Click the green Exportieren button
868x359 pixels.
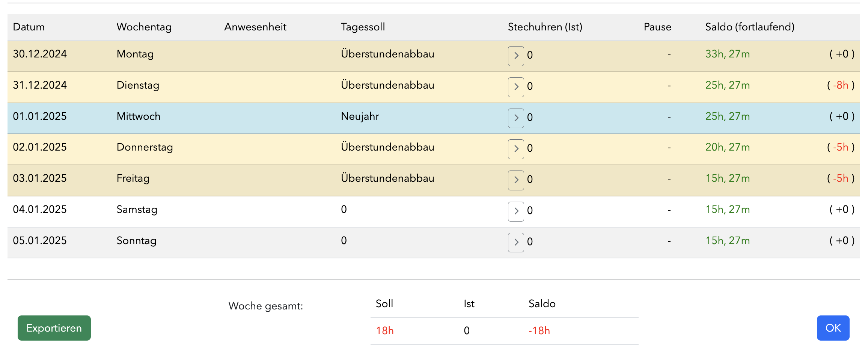(54, 328)
